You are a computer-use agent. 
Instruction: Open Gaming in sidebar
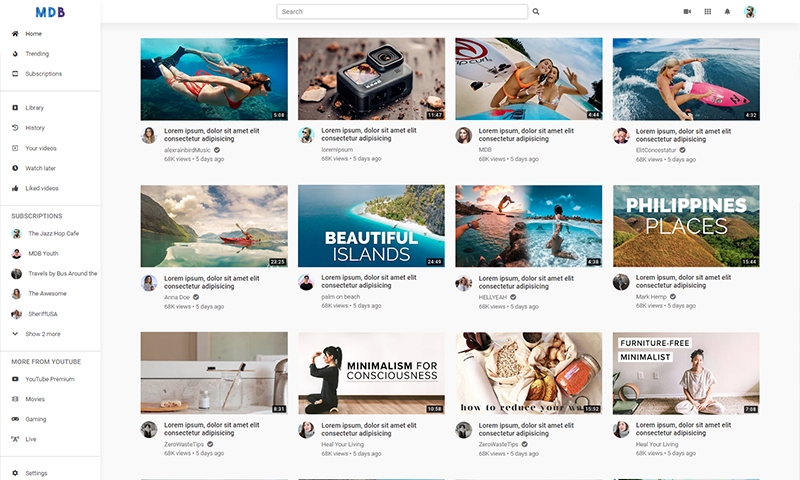coord(36,419)
